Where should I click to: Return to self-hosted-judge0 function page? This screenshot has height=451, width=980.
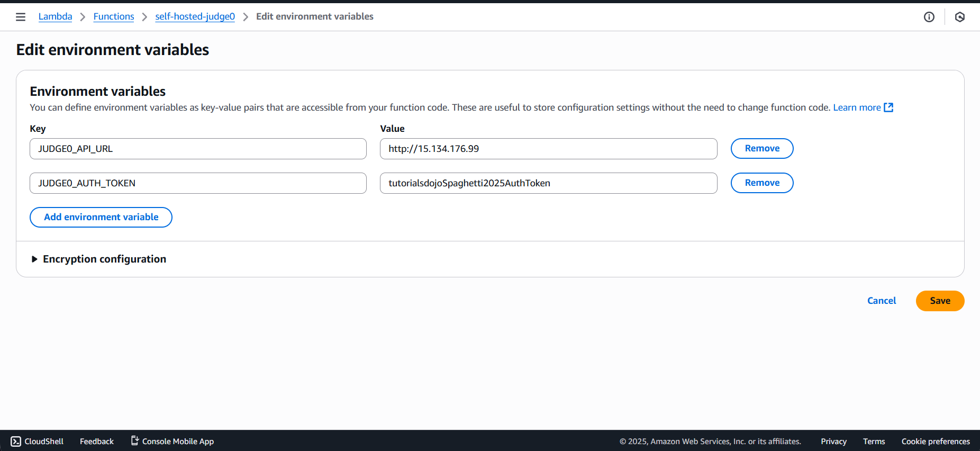195,16
